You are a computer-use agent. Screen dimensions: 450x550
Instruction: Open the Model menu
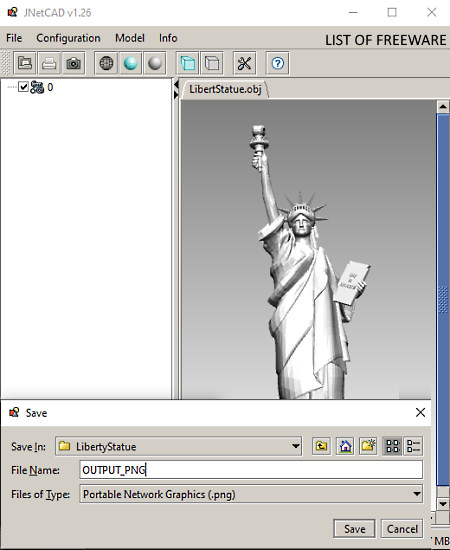point(130,38)
